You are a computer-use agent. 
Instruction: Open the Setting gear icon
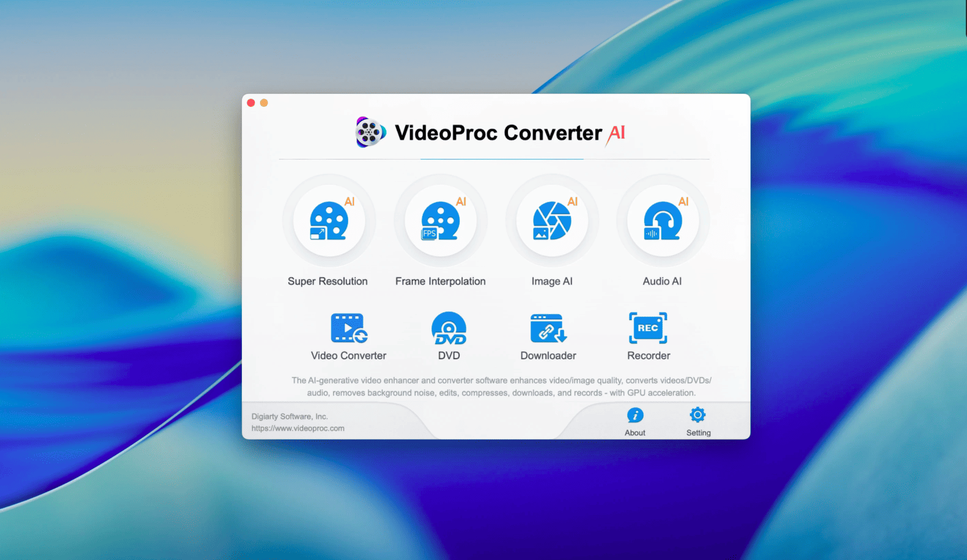[698, 415]
